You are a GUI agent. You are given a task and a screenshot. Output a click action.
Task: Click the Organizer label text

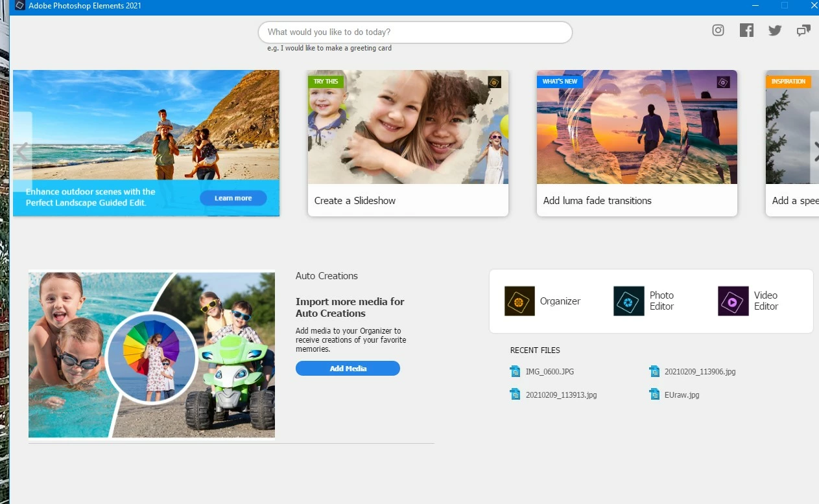click(560, 301)
